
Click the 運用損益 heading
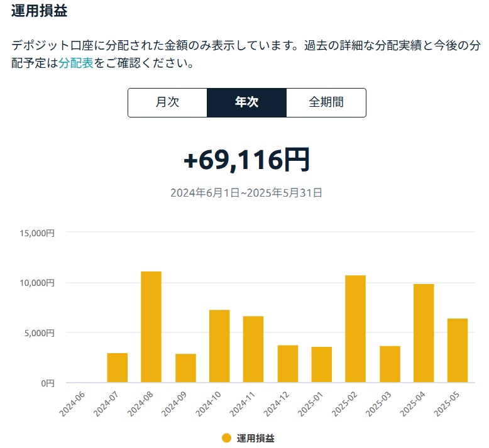(40, 10)
